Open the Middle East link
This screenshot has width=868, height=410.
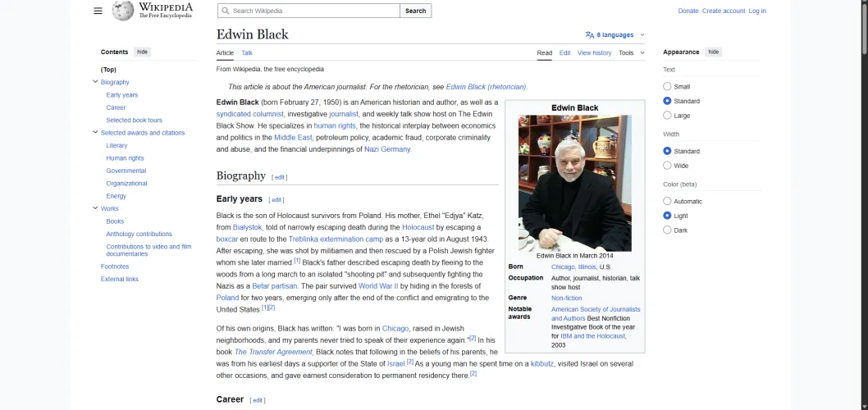293,137
